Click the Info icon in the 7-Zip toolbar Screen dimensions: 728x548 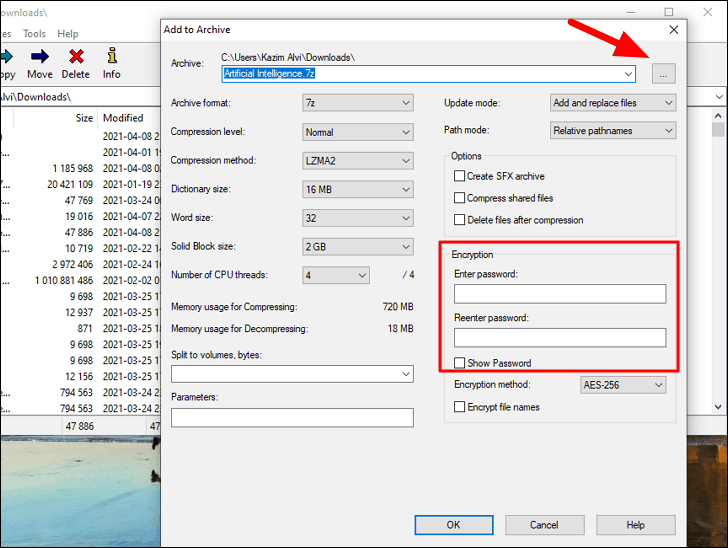111,56
